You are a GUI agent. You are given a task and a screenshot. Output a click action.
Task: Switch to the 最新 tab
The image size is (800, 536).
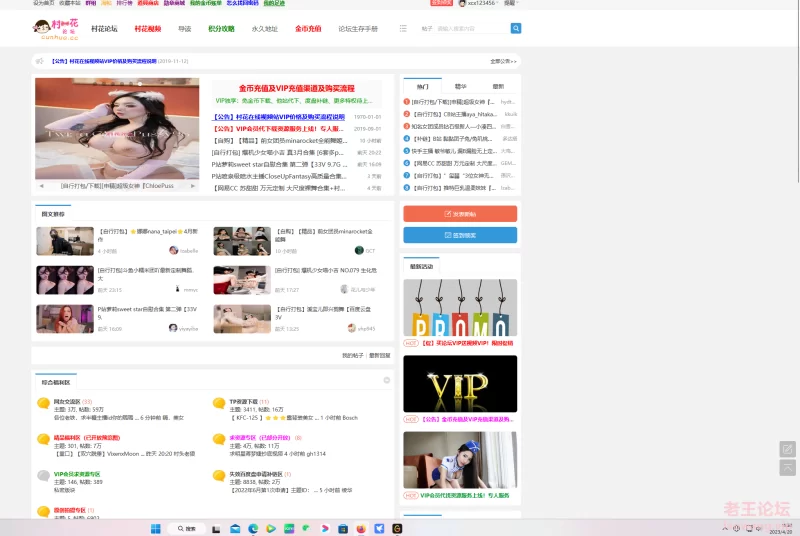498,87
